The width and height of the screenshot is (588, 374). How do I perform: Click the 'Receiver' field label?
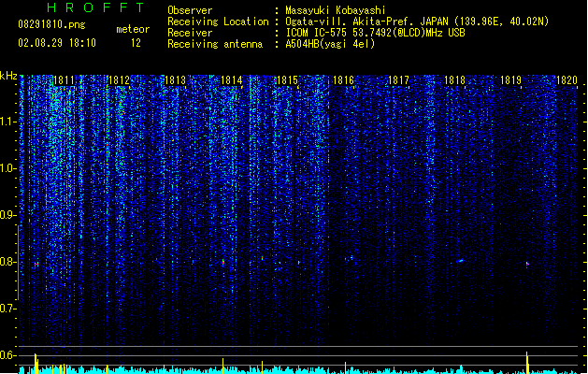pyautogui.click(x=190, y=33)
